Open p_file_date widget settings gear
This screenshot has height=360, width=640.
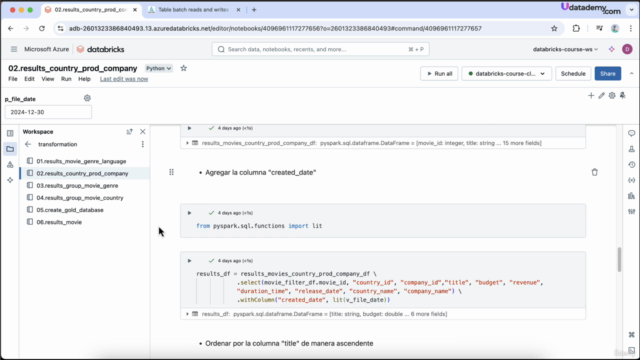coord(87,98)
